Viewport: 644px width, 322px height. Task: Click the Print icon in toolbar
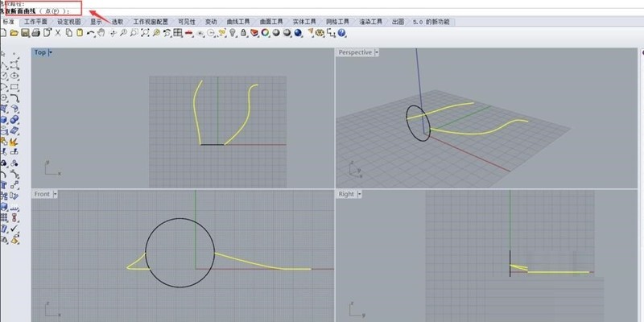point(36,33)
